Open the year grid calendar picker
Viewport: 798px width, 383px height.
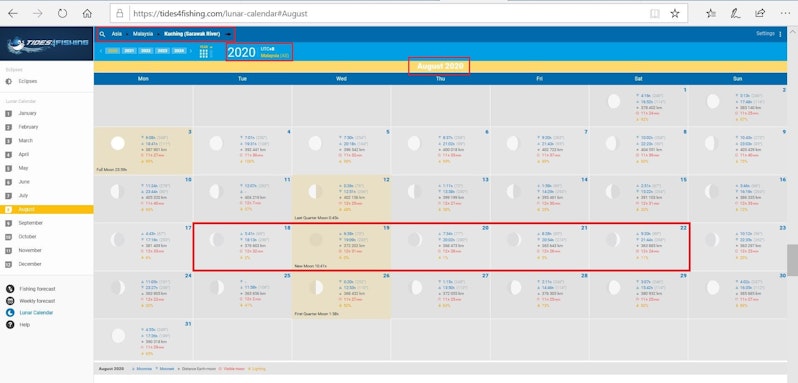[x=204, y=52]
